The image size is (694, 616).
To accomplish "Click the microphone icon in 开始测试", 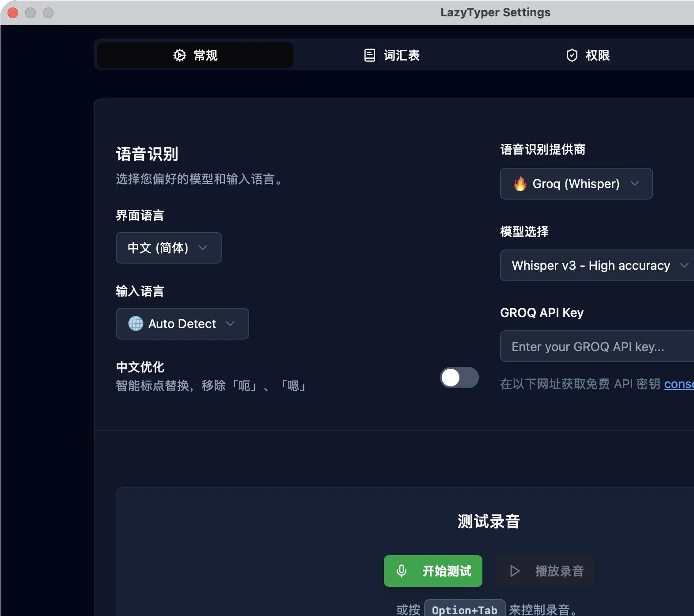I will click(402, 571).
